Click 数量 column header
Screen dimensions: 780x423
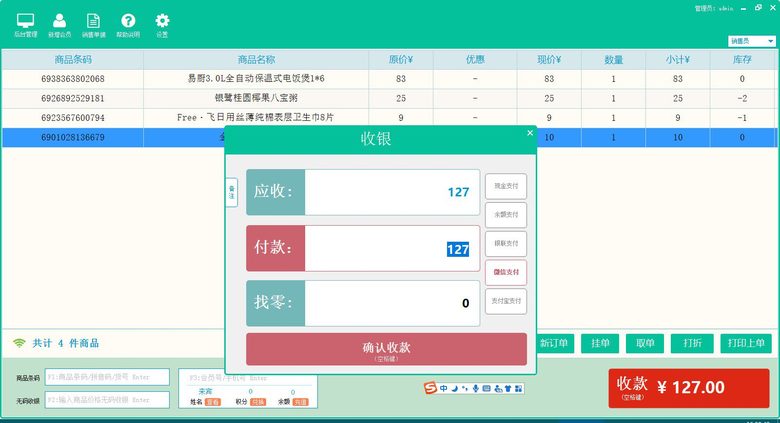click(613, 60)
